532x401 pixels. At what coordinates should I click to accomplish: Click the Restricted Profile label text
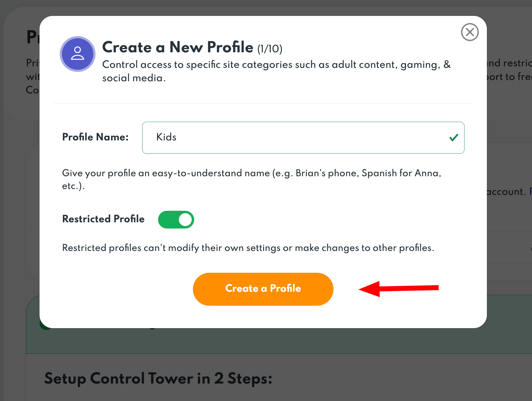click(103, 219)
